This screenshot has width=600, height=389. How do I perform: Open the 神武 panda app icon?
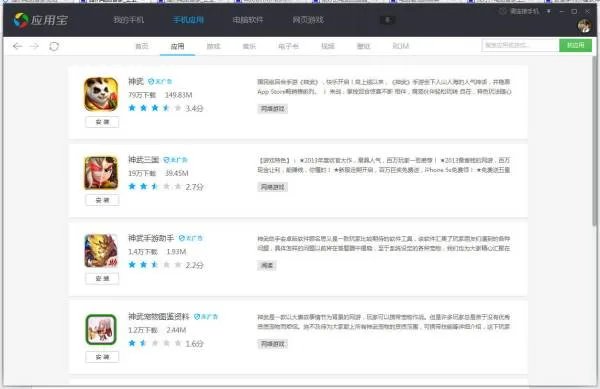(x=101, y=94)
